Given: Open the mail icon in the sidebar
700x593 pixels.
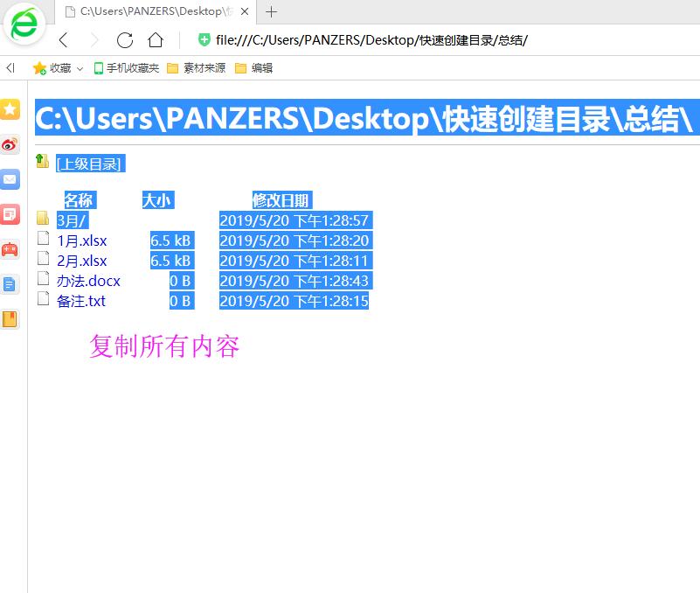Looking at the screenshot, I should [10, 179].
